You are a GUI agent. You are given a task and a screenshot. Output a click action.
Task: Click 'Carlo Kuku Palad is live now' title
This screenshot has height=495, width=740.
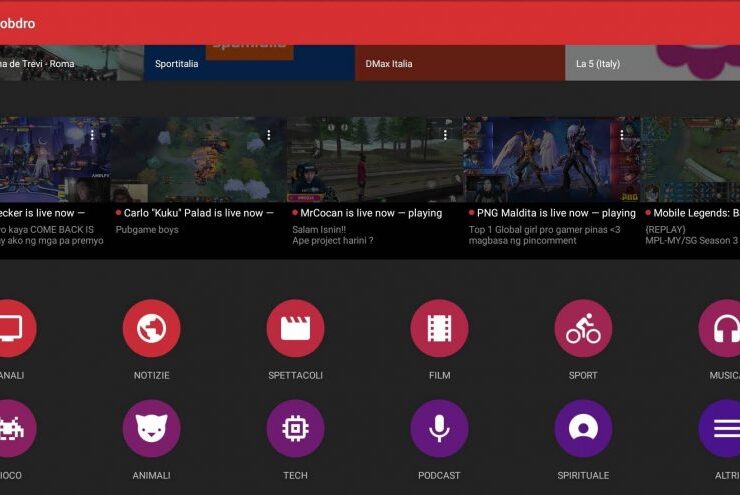tap(193, 213)
